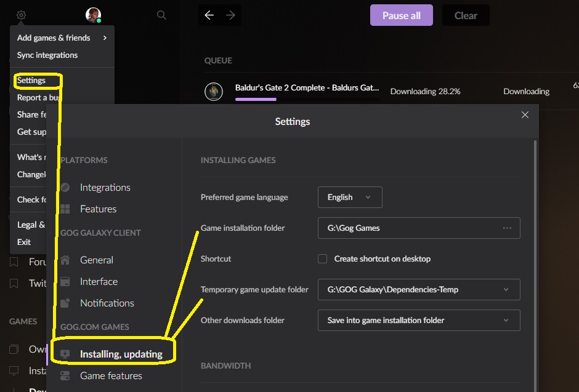Click the Installing, updating download icon

[x=65, y=354]
